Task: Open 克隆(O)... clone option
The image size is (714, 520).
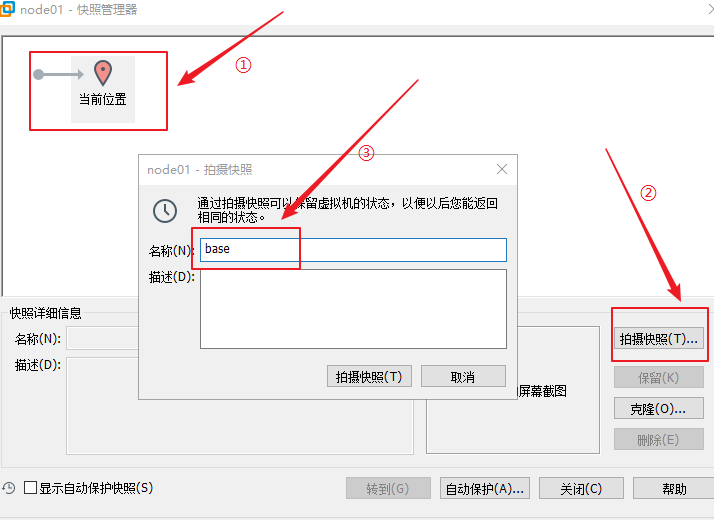Action: pyautogui.click(x=659, y=408)
